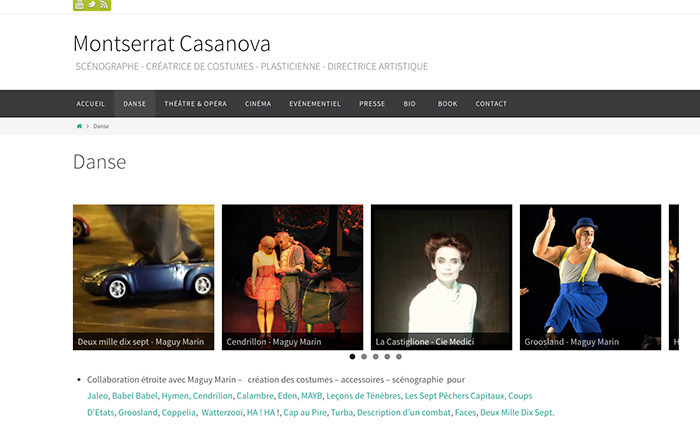
Task: Open the Book menu item
Action: pyautogui.click(x=447, y=104)
